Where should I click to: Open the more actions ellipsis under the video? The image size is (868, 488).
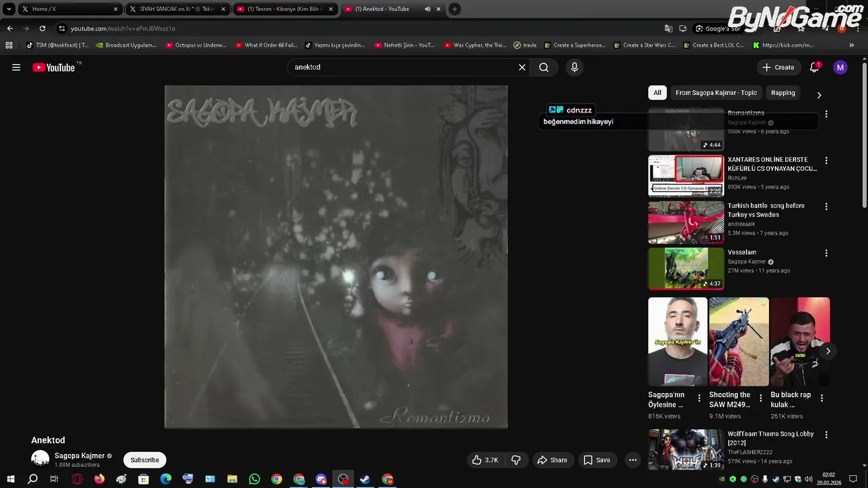coord(633,460)
